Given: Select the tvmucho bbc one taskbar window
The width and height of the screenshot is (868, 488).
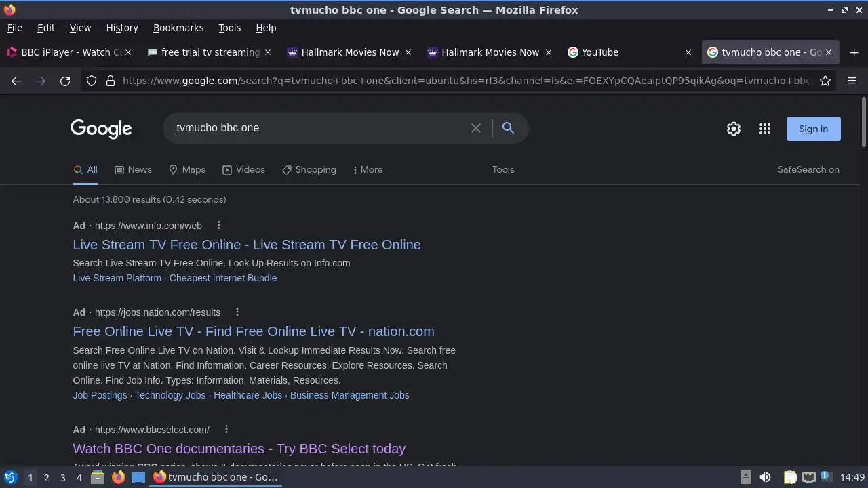Looking at the screenshot, I should (216, 477).
